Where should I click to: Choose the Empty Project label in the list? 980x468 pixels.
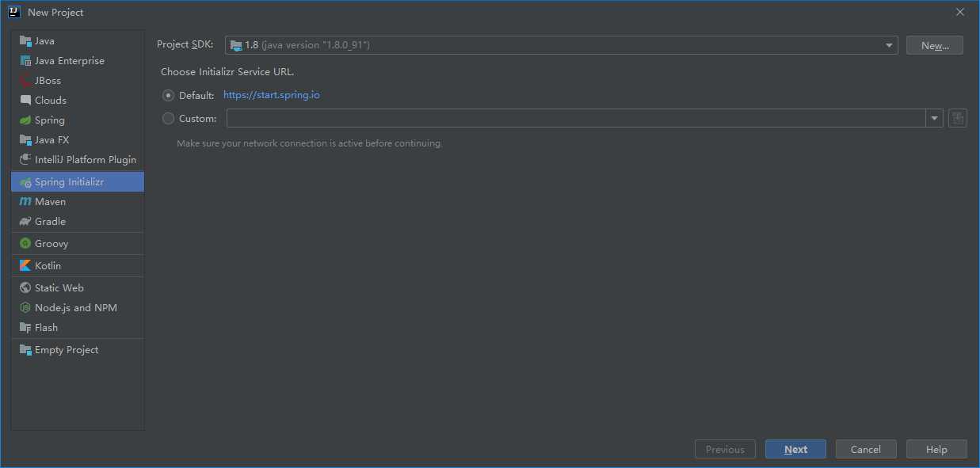pos(67,350)
